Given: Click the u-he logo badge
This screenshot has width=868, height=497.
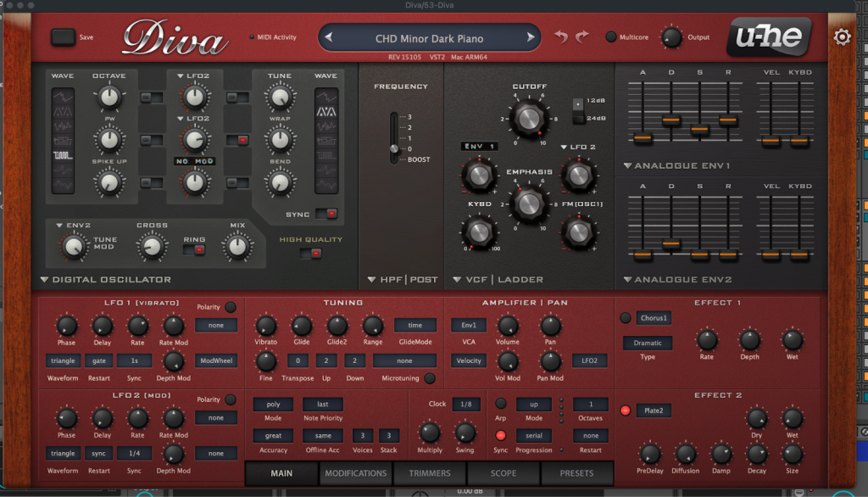Looking at the screenshot, I should pos(768,37).
